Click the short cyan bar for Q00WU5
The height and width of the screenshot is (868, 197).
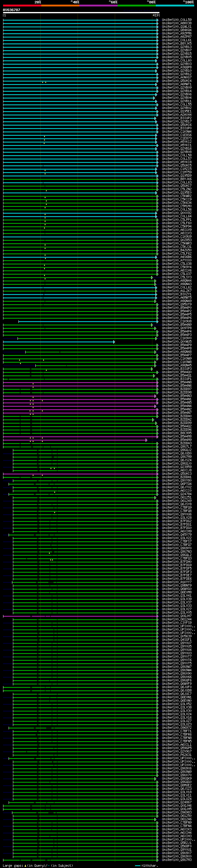[x=59, y=342]
